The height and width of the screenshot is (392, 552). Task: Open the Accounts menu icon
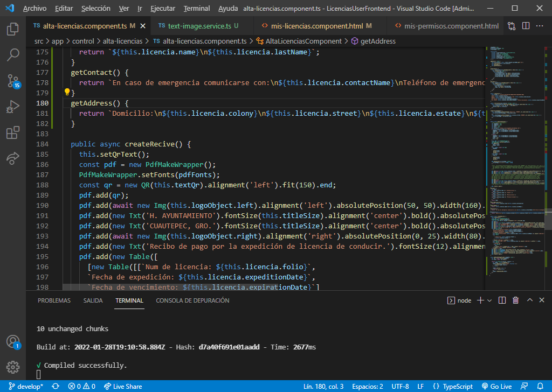(x=13, y=341)
